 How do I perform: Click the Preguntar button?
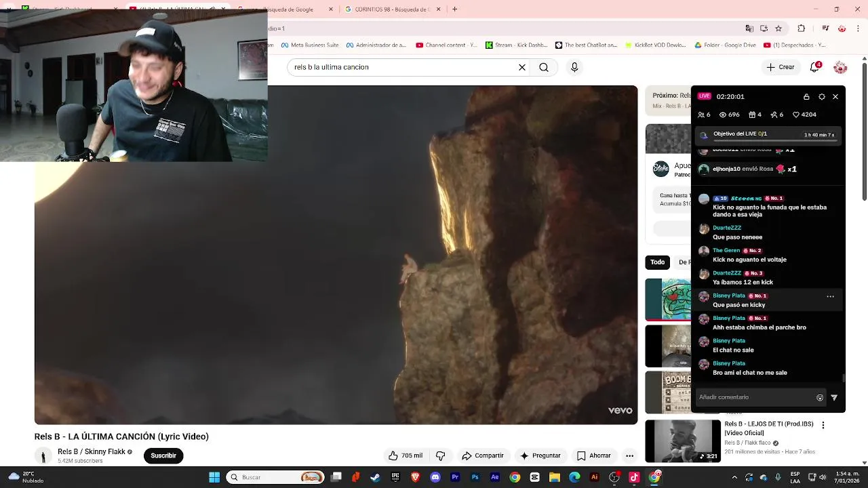[x=540, y=455]
